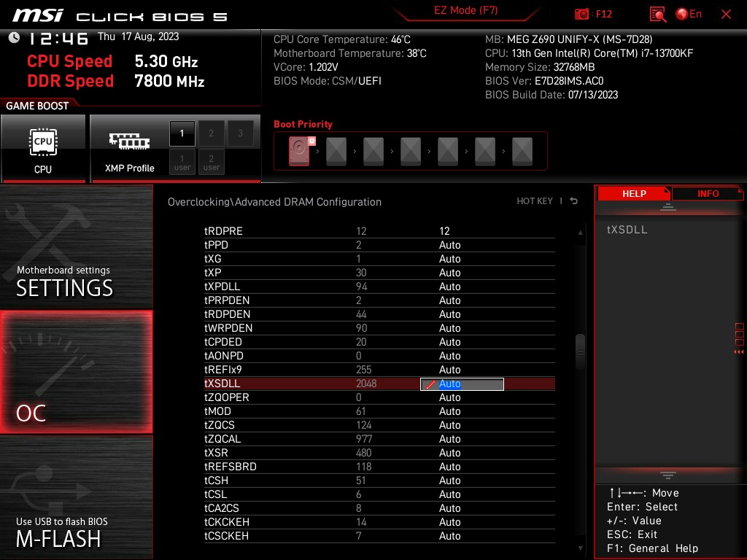Select XMP user profile 2
The image size is (747, 560).
(x=211, y=163)
